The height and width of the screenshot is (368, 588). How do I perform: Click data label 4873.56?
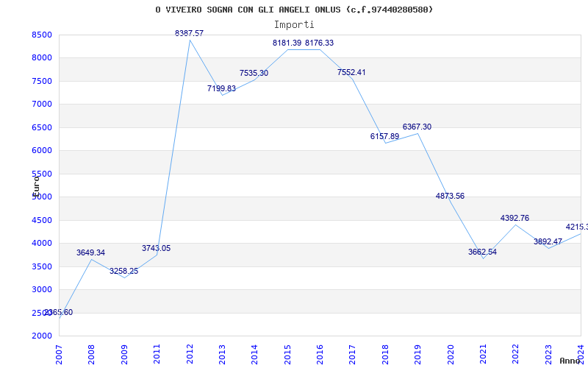[x=450, y=196]
